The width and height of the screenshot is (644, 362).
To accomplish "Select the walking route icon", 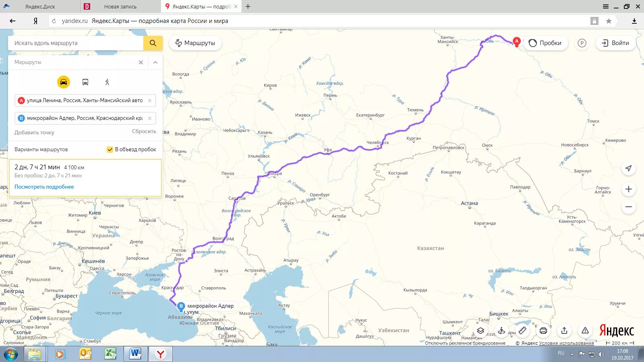I will (x=107, y=82).
